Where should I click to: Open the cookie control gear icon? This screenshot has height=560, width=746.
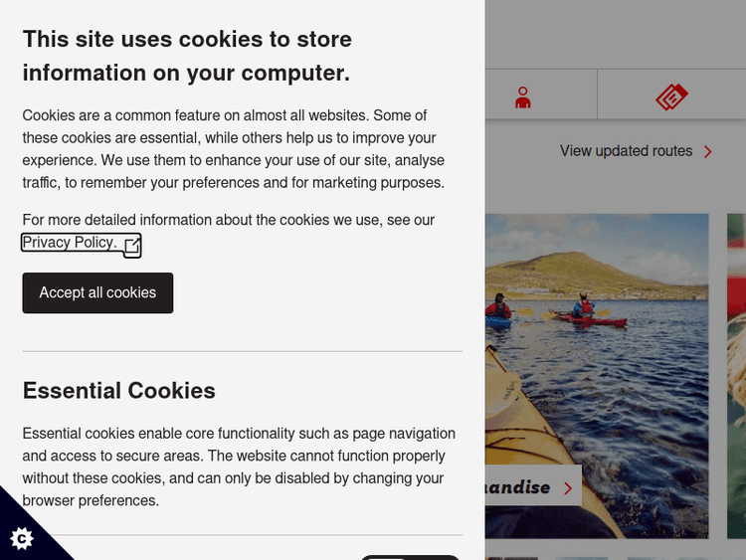tap(22, 538)
